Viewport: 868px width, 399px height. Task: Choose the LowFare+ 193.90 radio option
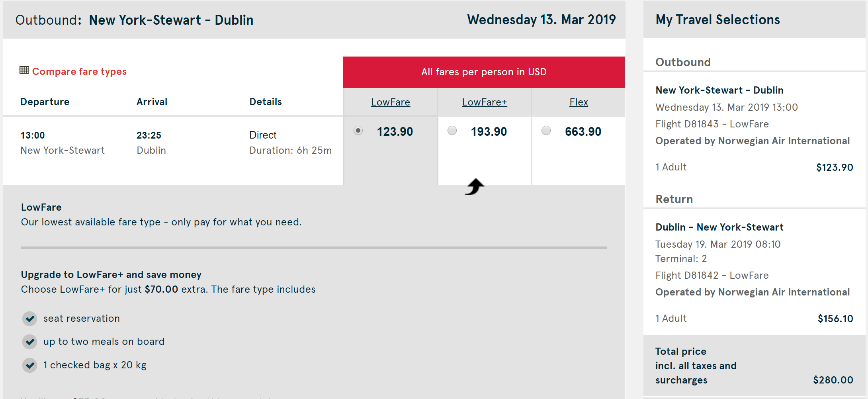point(452,131)
